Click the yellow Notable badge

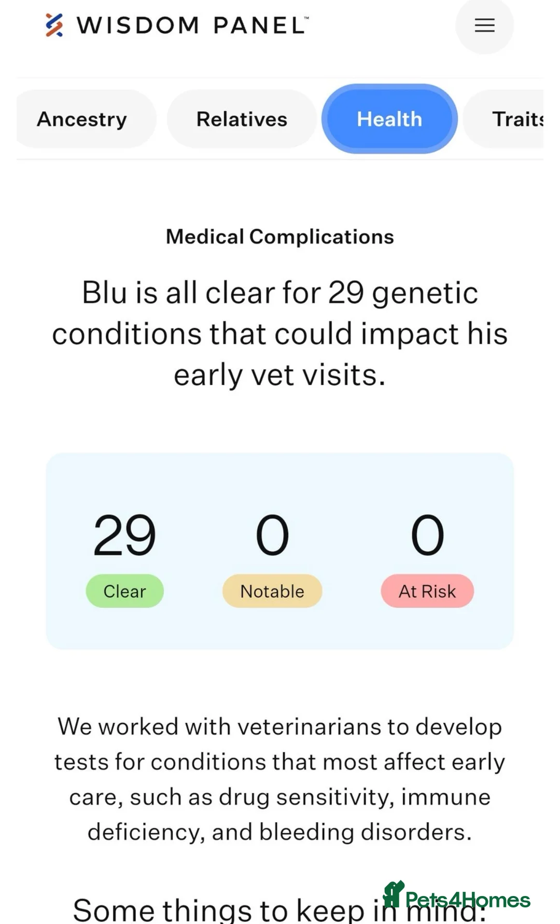pyautogui.click(x=272, y=591)
